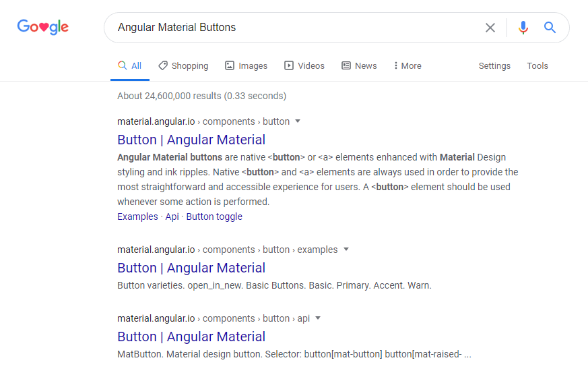Open search Tools

coord(537,65)
